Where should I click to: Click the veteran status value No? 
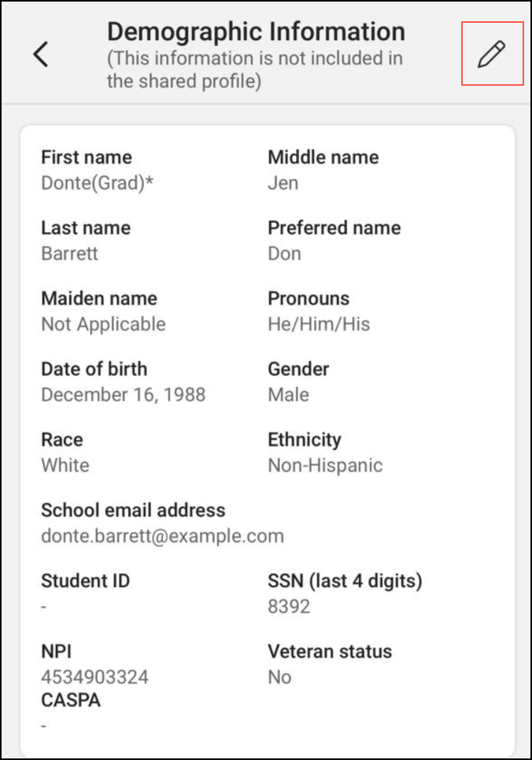click(279, 677)
